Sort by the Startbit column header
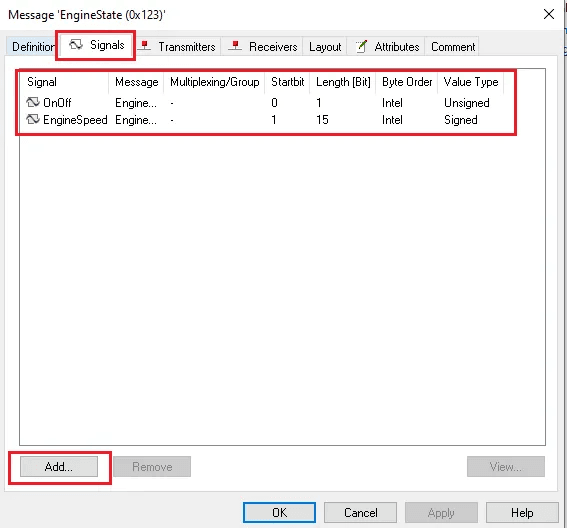567x528 pixels. pos(287,82)
